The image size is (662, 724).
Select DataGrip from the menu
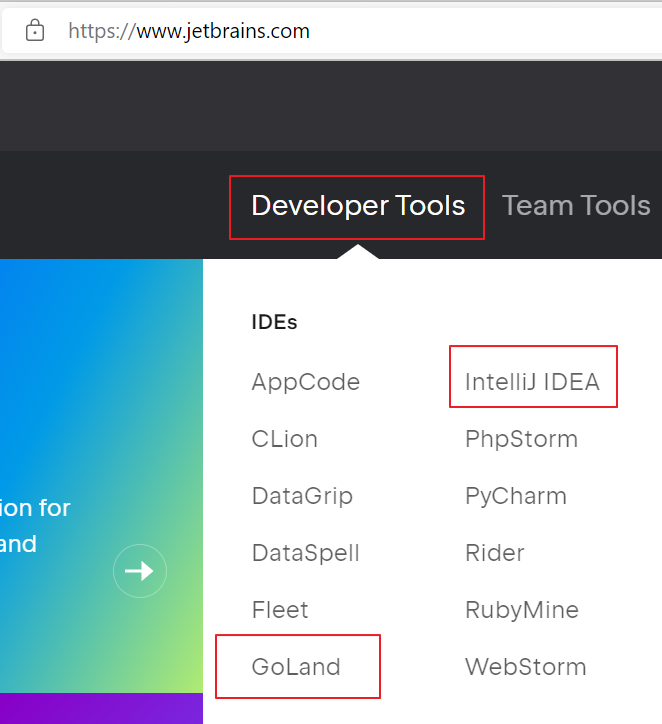(x=302, y=496)
